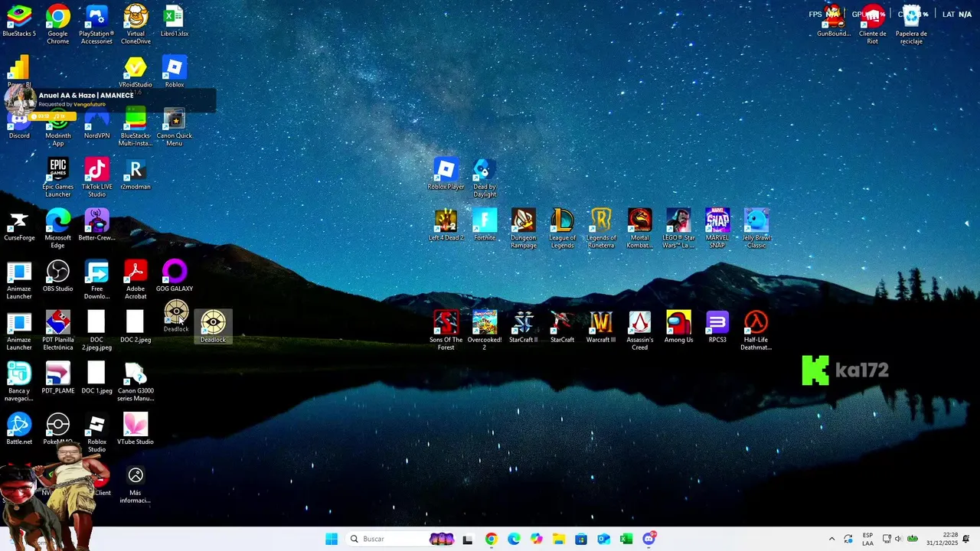Open LEGO Star Wars shortcut
Image resolution: width=980 pixels, height=551 pixels.
(678, 229)
